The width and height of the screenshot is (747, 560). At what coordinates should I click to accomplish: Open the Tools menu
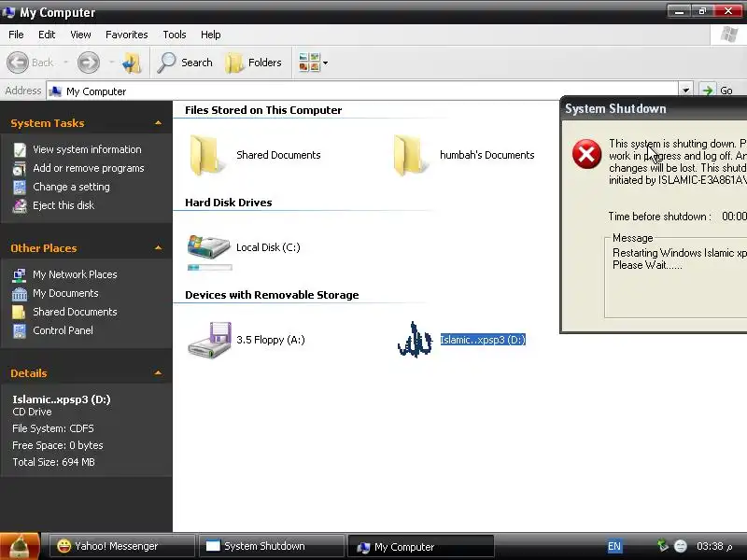[x=175, y=35]
